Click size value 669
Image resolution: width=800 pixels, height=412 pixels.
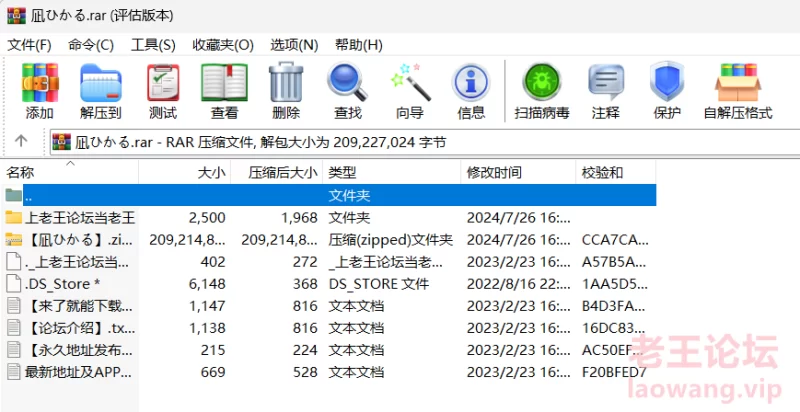click(213, 372)
